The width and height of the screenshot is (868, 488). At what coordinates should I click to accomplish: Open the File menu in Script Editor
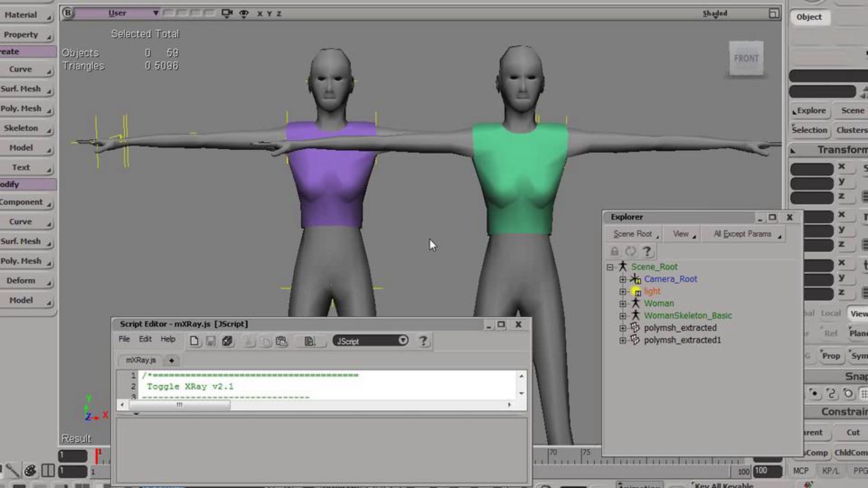(124, 339)
